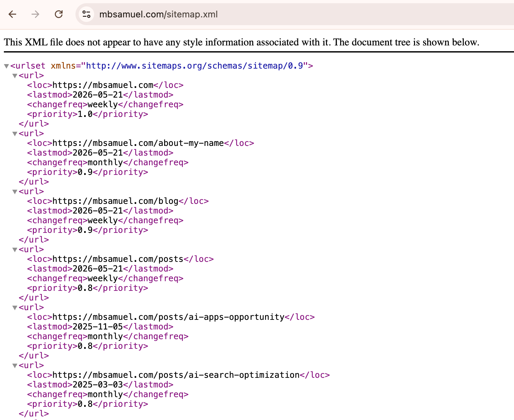
Task: Collapse the about-my-name url node
Action: (x=15, y=134)
